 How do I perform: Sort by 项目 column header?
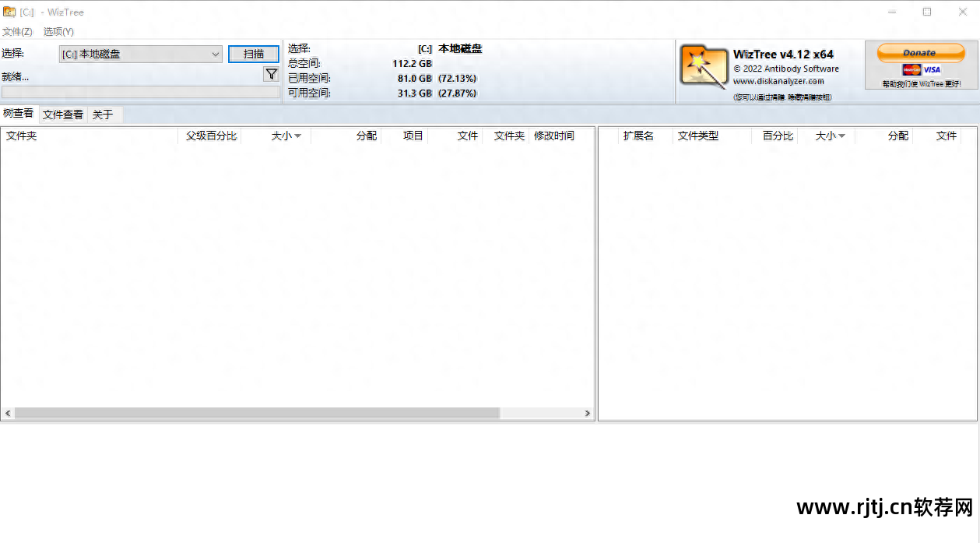[405, 136]
